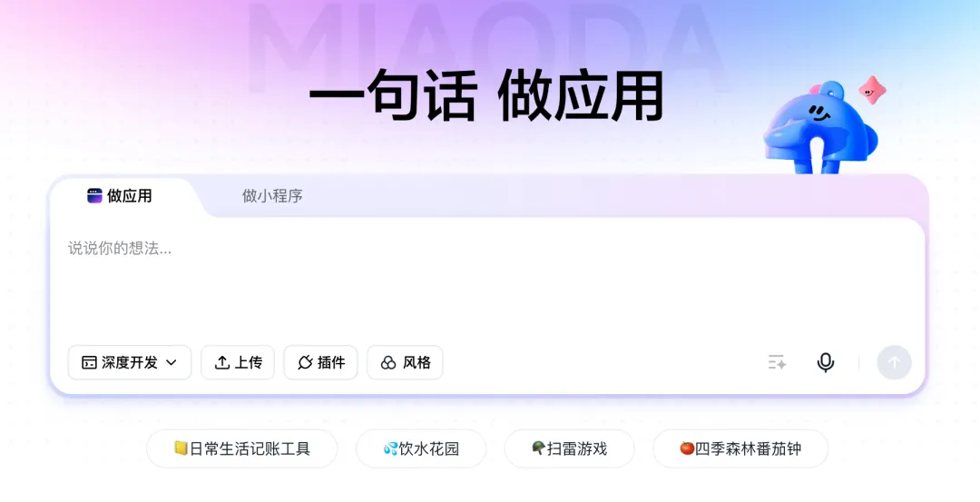Pick the 四季森林番茄钟 suggestion chip

pos(740,448)
